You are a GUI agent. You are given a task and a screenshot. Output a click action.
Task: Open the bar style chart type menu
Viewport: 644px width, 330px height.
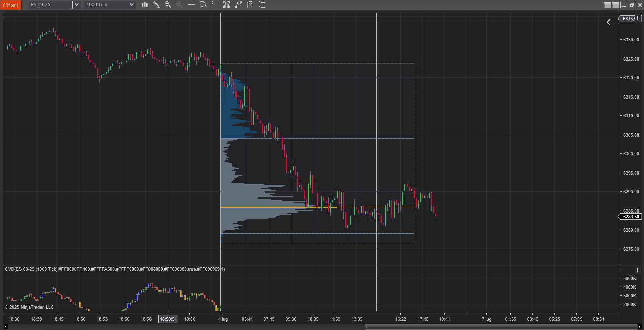tap(145, 5)
